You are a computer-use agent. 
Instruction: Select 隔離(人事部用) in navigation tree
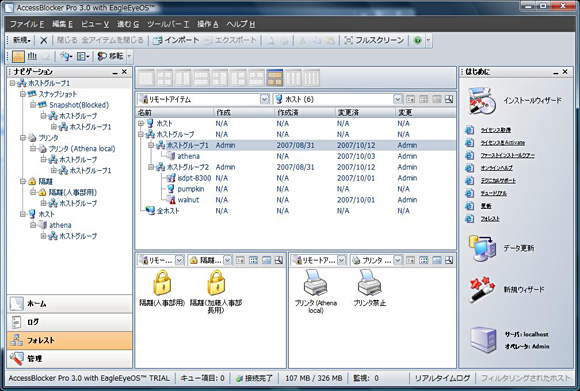[x=73, y=192]
